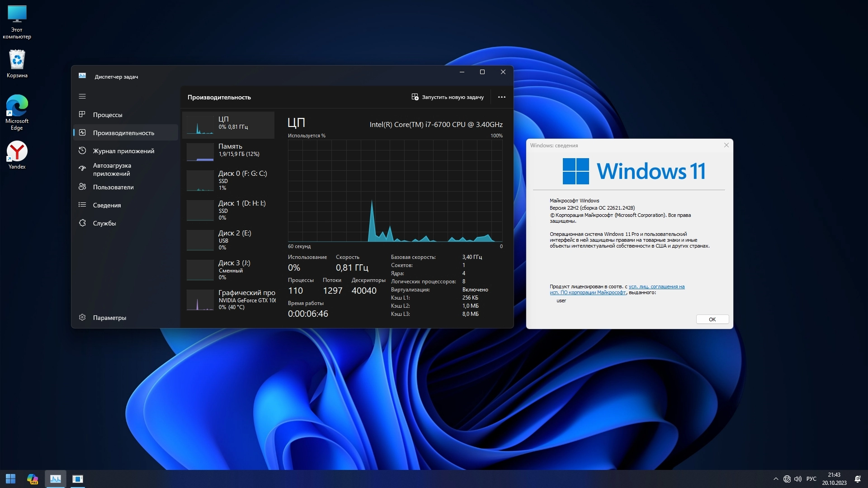Open the Windows Start button

[x=10, y=479]
